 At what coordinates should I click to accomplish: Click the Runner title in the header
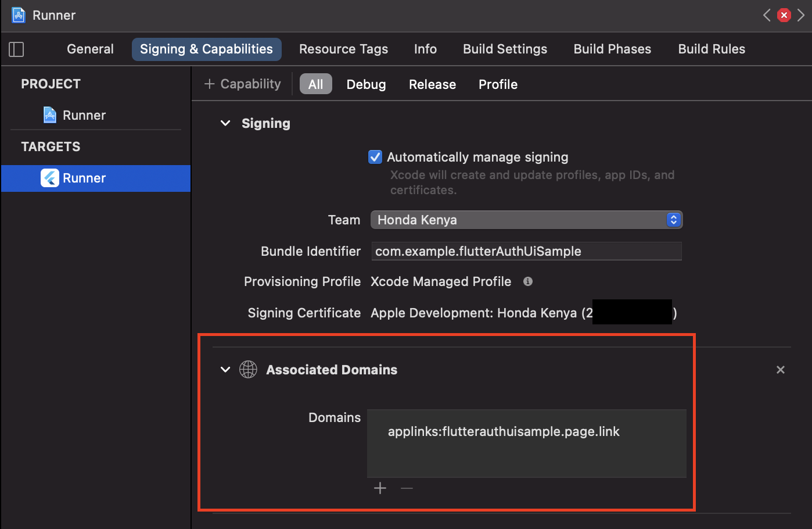(x=54, y=15)
